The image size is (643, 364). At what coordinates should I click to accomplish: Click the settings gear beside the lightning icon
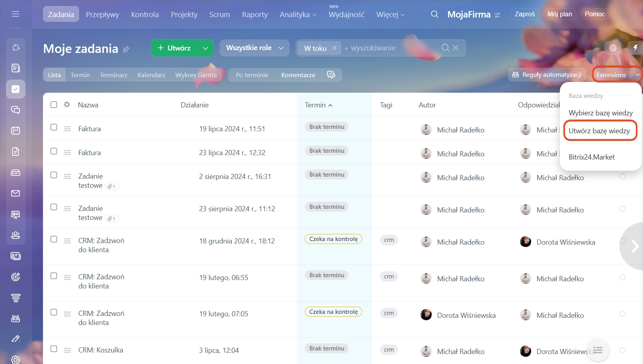pos(613,48)
